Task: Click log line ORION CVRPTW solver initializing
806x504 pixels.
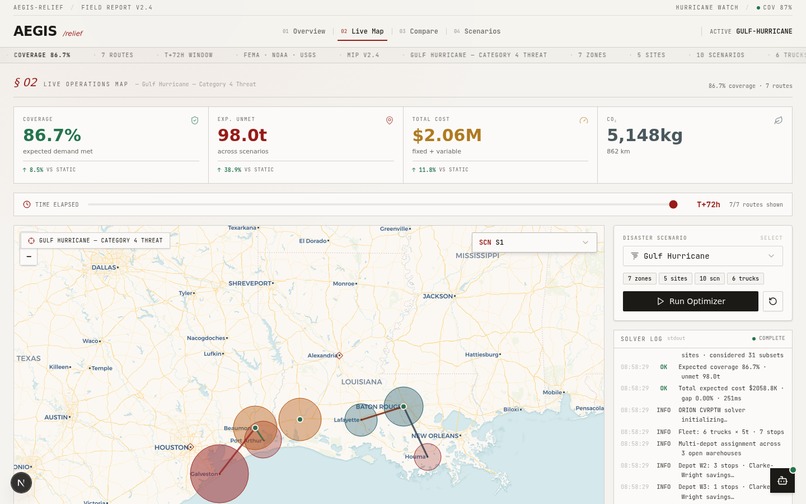Action: click(x=703, y=415)
